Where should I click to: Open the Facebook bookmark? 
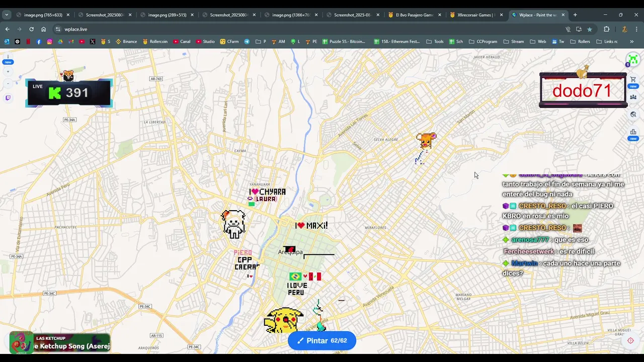click(39, 41)
